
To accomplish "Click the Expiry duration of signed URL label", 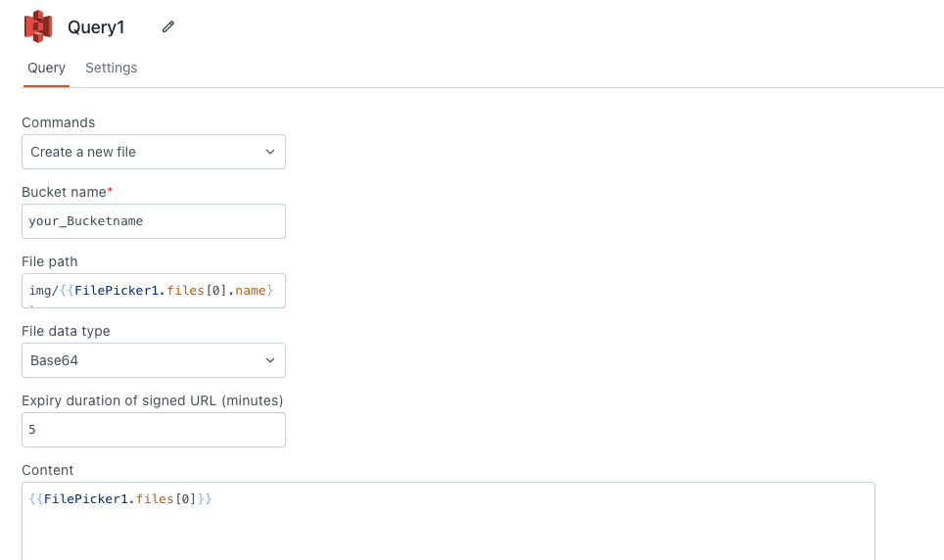I will [x=152, y=400].
